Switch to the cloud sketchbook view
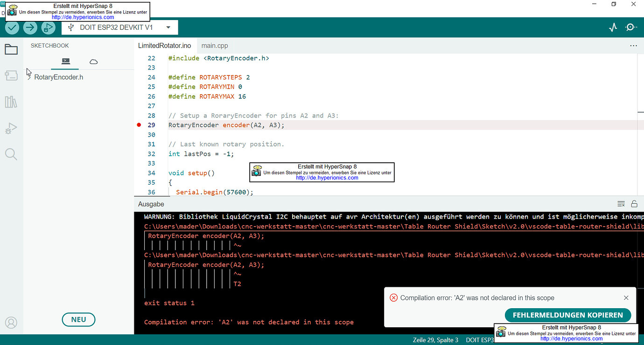This screenshot has width=644, height=345. point(93,61)
